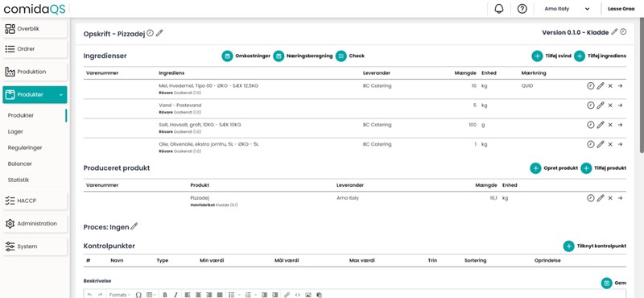Delete the Vand - Postevand row

(610, 106)
